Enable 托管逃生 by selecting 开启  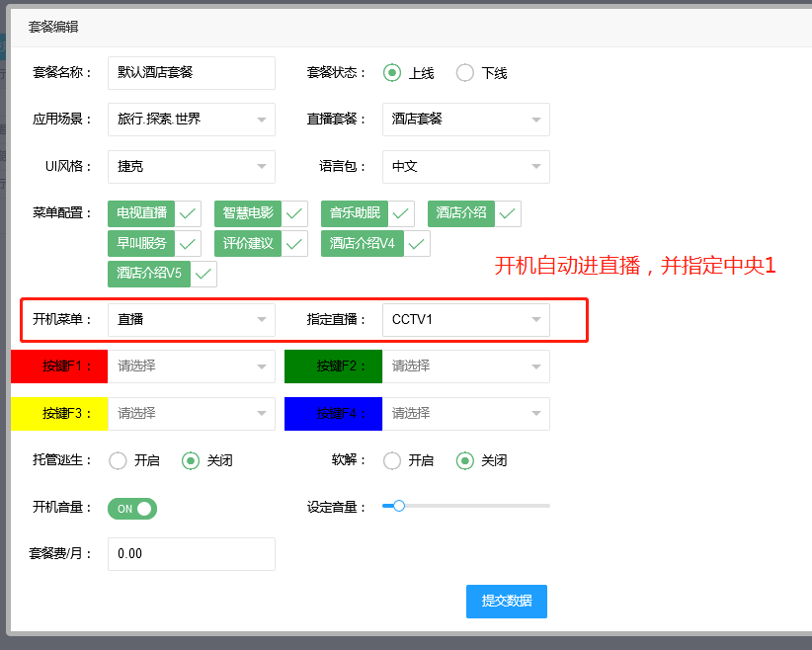(118, 460)
